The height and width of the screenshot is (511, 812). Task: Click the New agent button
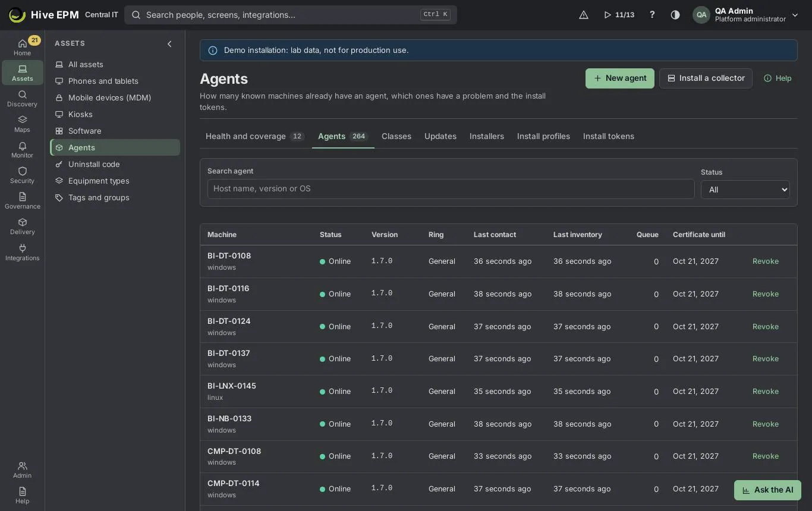point(619,78)
